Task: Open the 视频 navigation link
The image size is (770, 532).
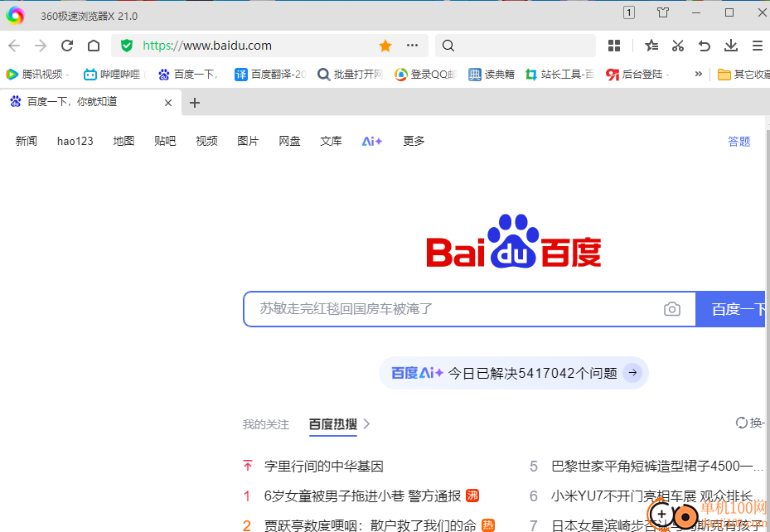Action: pyautogui.click(x=206, y=142)
